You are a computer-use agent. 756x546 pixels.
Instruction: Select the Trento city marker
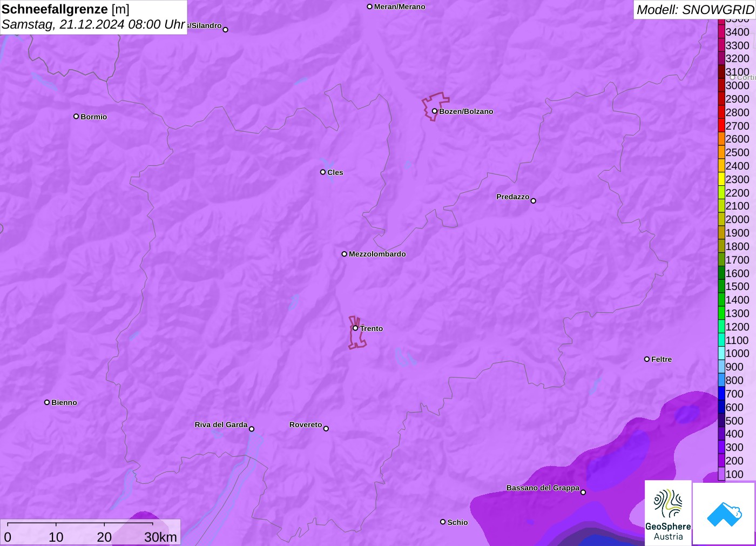click(355, 328)
